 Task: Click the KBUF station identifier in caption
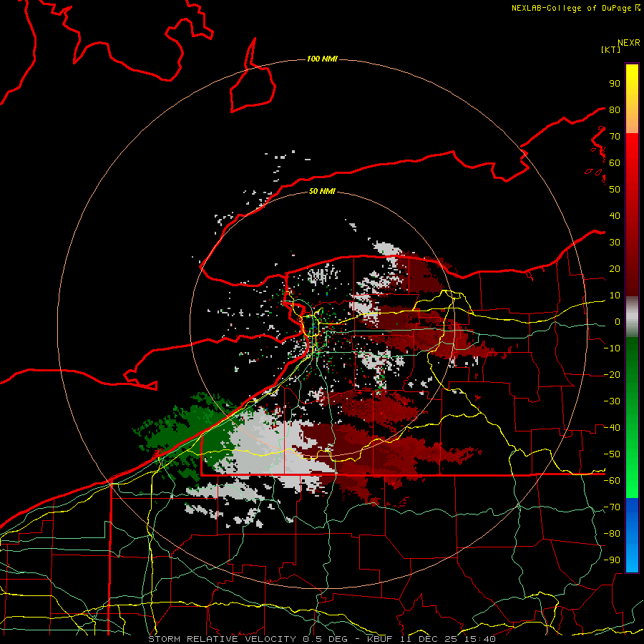coord(379,639)
